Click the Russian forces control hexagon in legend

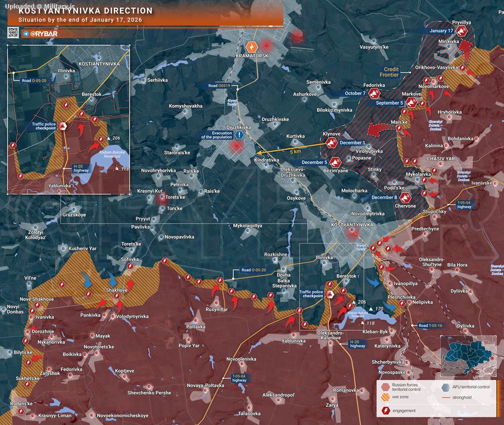click(x=385, y=387)
